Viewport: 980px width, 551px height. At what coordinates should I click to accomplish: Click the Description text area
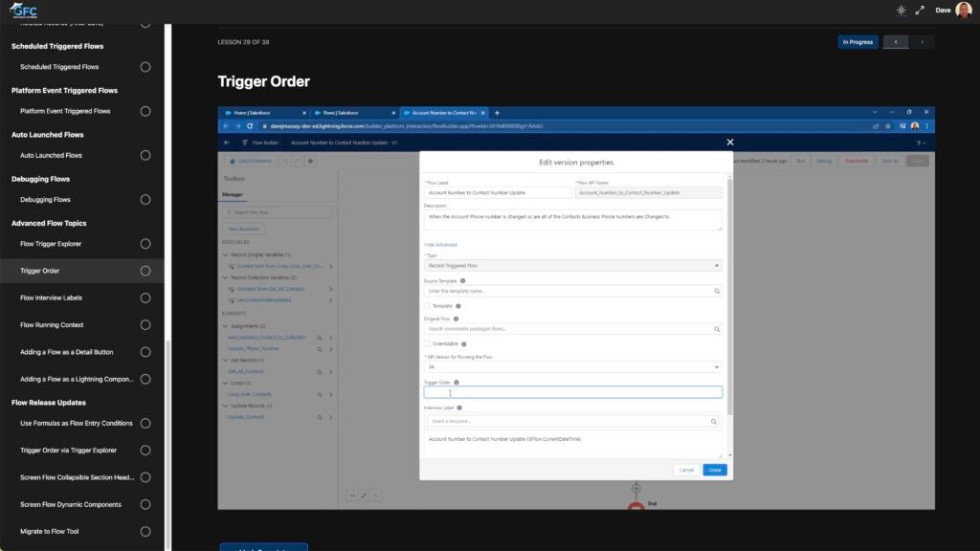(x=572, y=220)
